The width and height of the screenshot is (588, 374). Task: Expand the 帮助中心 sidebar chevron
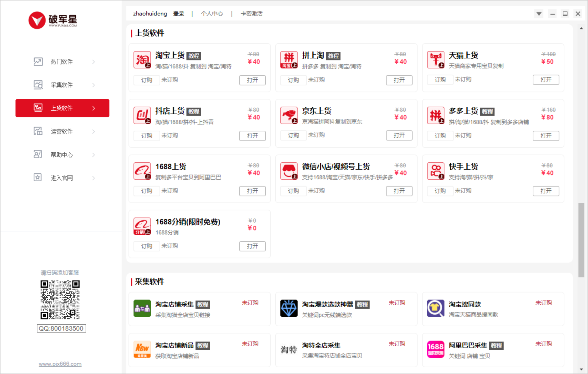click(x=94, y=155)
